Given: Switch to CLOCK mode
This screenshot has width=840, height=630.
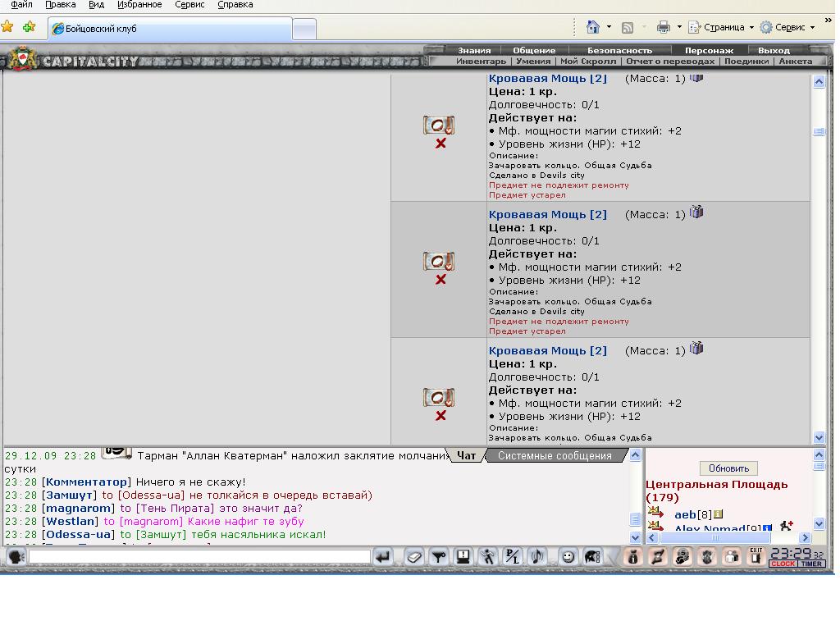Looking at the screenshot, I should coord(783,564).
